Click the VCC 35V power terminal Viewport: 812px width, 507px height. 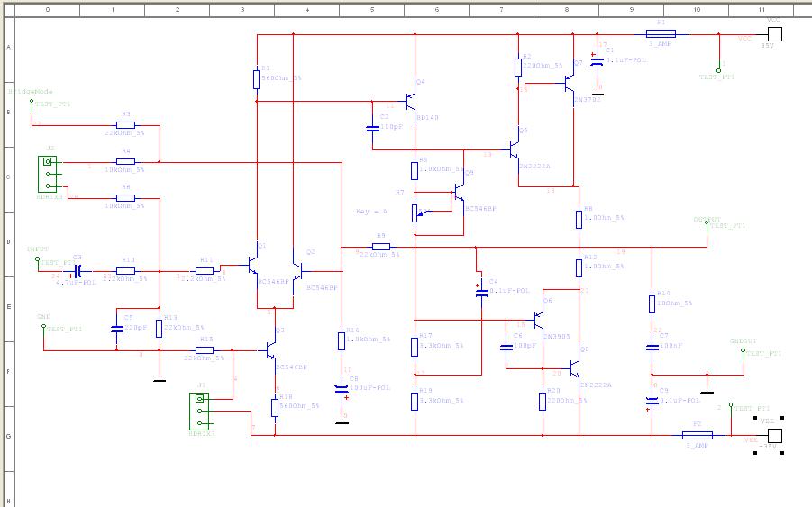774,34
